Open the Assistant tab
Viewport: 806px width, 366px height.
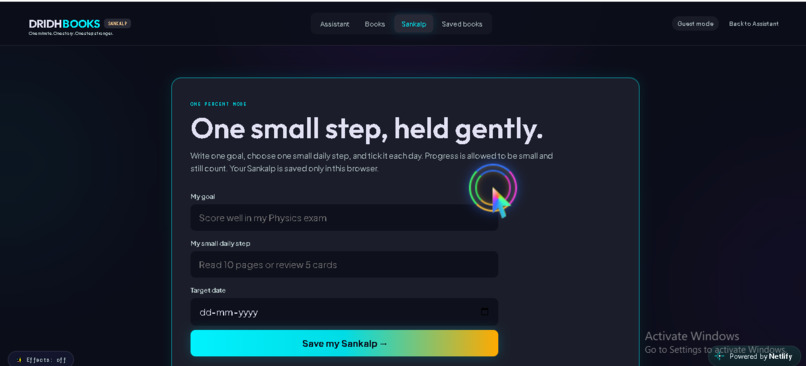pyautogui.click(x=335, y=24)
